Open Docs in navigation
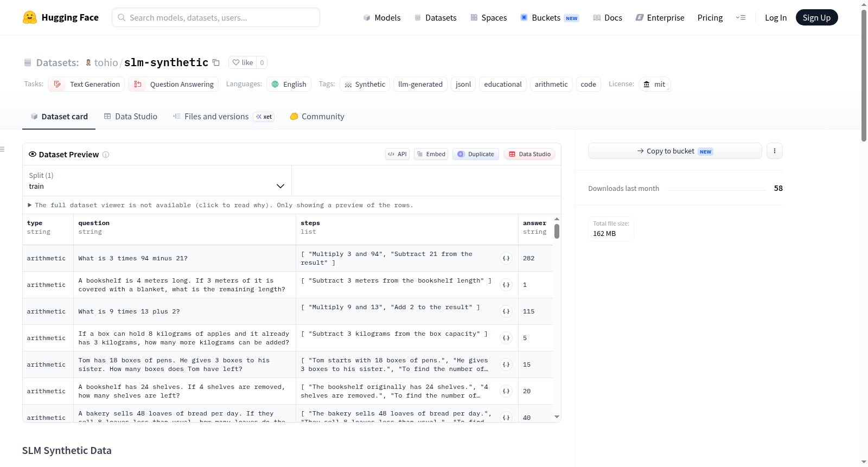The image size is (868, 467). (x=608, y=17)
